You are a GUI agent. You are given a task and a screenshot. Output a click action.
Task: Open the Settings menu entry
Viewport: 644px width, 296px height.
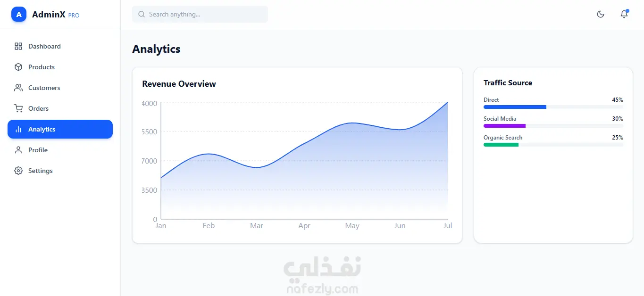point(60,171)
